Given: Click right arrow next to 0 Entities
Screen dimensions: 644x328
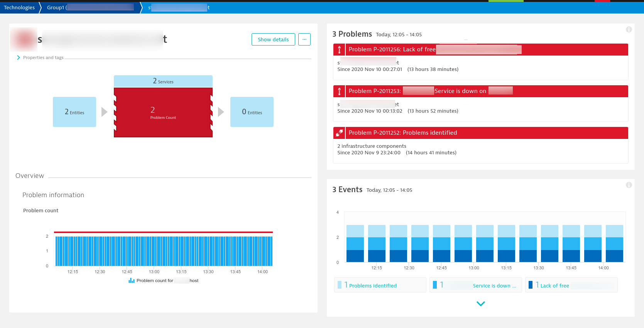Looking at the screenshot, I should pos(221,112).
